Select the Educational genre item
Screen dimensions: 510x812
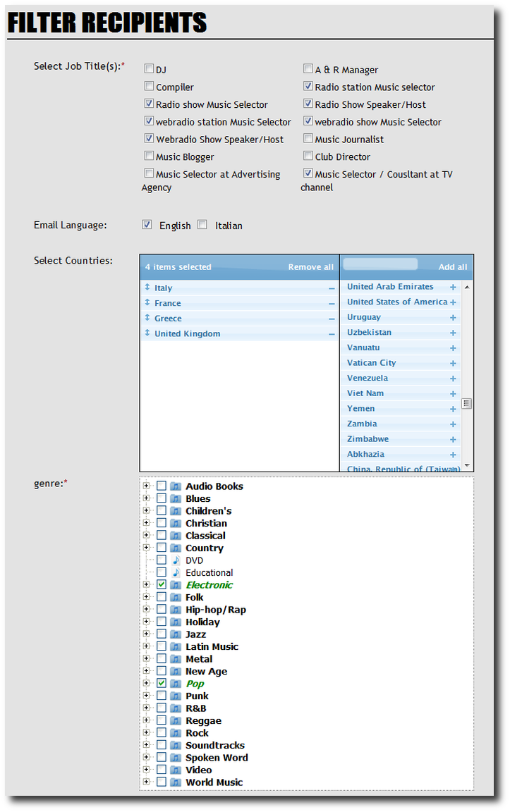click(x=209, y=573)
